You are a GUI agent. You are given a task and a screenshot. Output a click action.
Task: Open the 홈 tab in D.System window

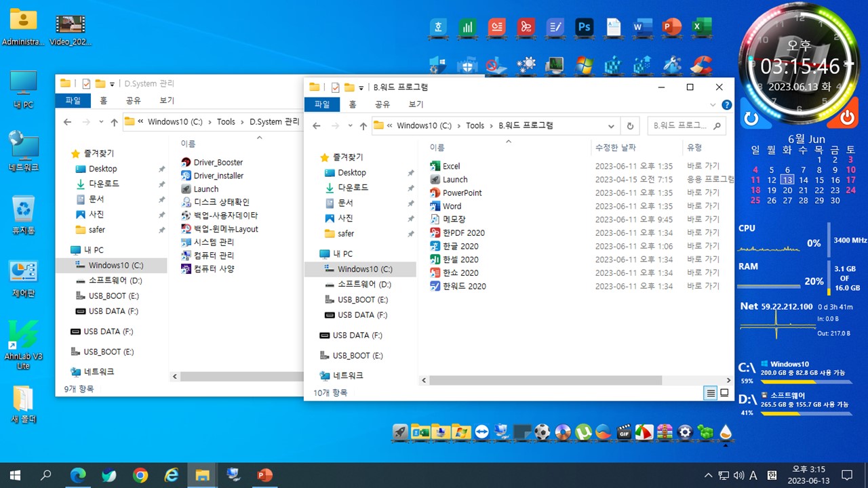click(x=103, y=100)
